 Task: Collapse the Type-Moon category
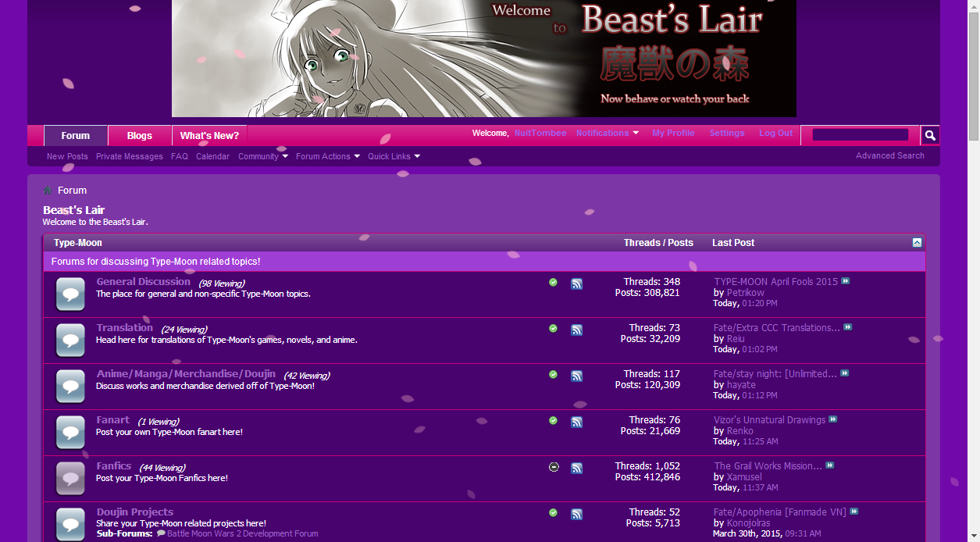click(917, 243)
